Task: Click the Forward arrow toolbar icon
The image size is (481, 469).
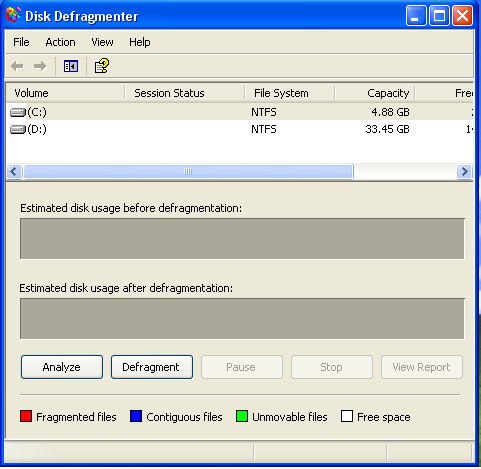Action: (40, 66)
